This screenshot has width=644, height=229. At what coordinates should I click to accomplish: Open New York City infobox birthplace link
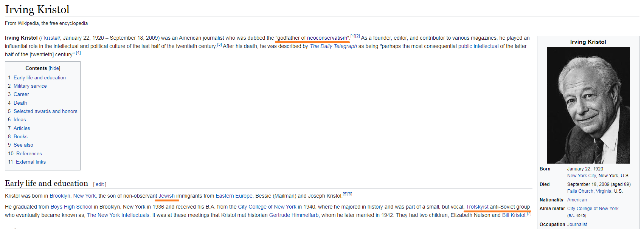click(582, 176)
